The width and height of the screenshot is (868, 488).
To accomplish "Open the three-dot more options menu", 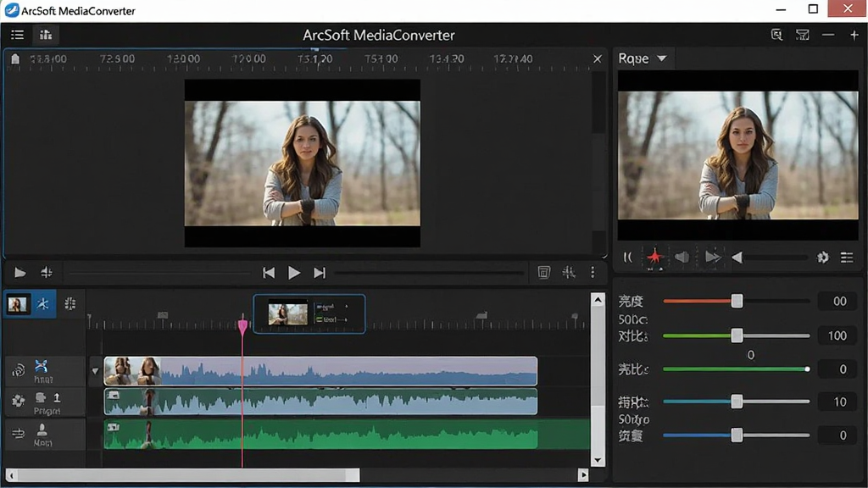I will [593, 272].
